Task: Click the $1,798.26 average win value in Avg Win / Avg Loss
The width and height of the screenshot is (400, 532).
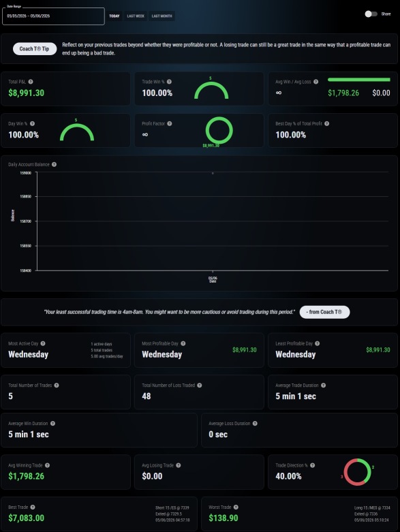Action: point(343,93)
